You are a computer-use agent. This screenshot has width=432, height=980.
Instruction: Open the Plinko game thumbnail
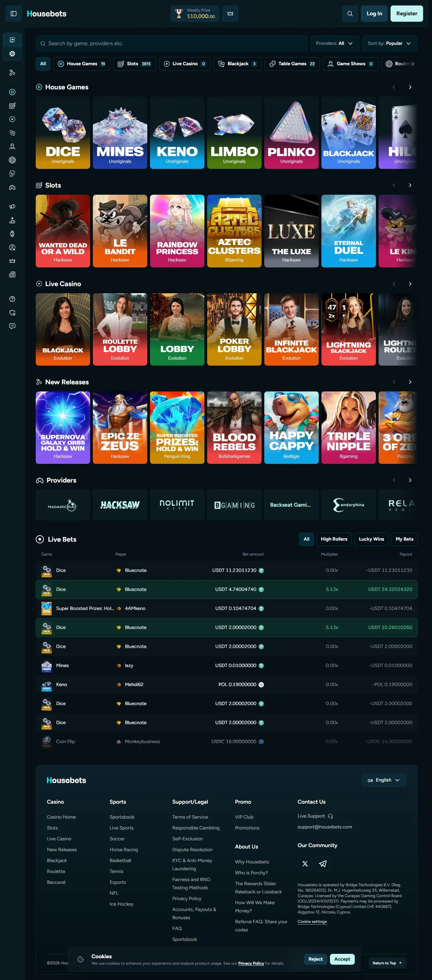point(291,133)
